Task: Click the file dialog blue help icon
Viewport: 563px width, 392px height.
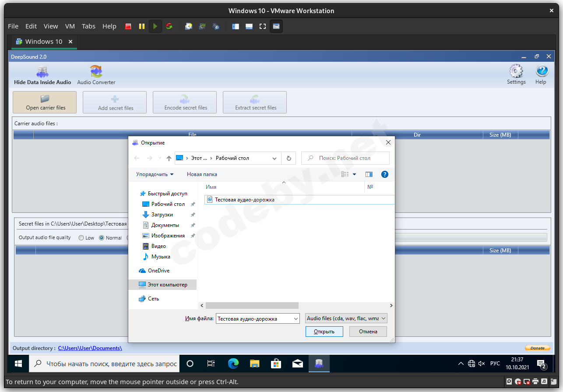Action: point(384,174)
